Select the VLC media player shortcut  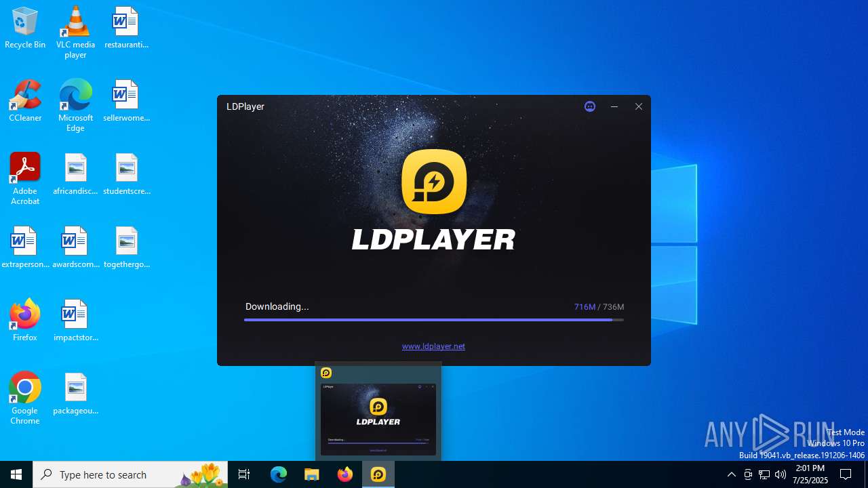(75, 33)
